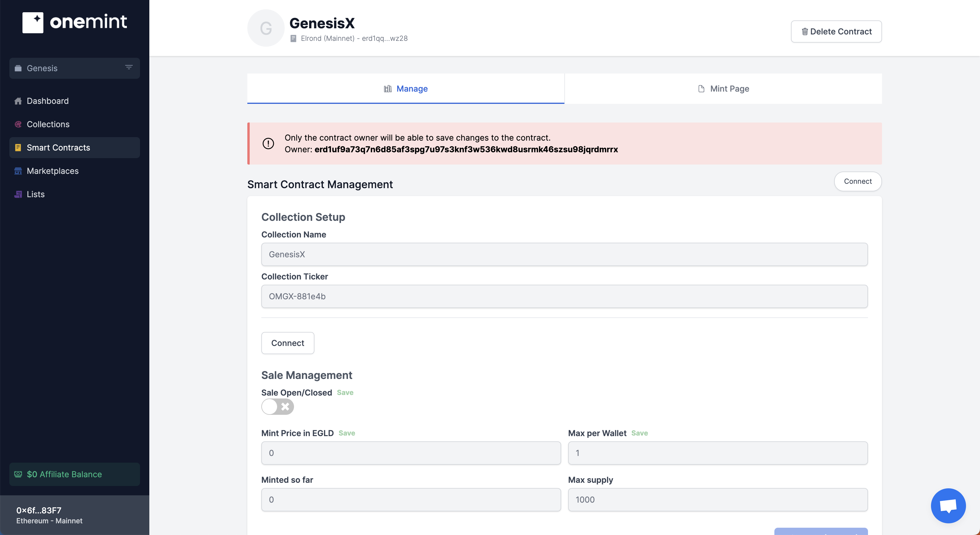Click the Collection Name input field
This screenshot has width=980, height=535.
[x=564, y=254]
